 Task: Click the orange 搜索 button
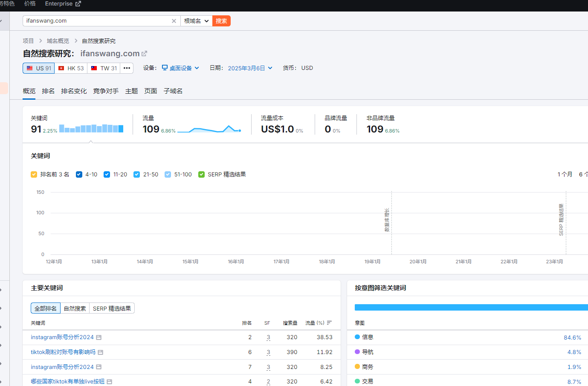pos(221,21)
